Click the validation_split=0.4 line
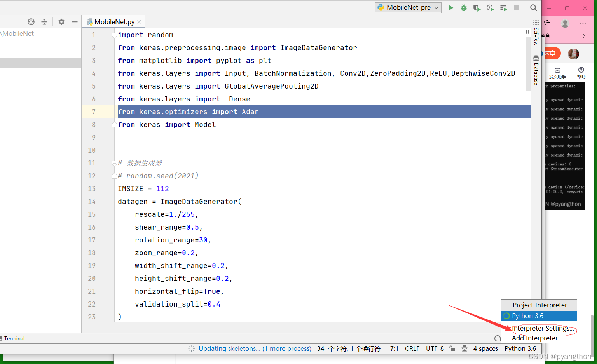Viewport: 597px width, 364px height. click(x=178, y=304)
